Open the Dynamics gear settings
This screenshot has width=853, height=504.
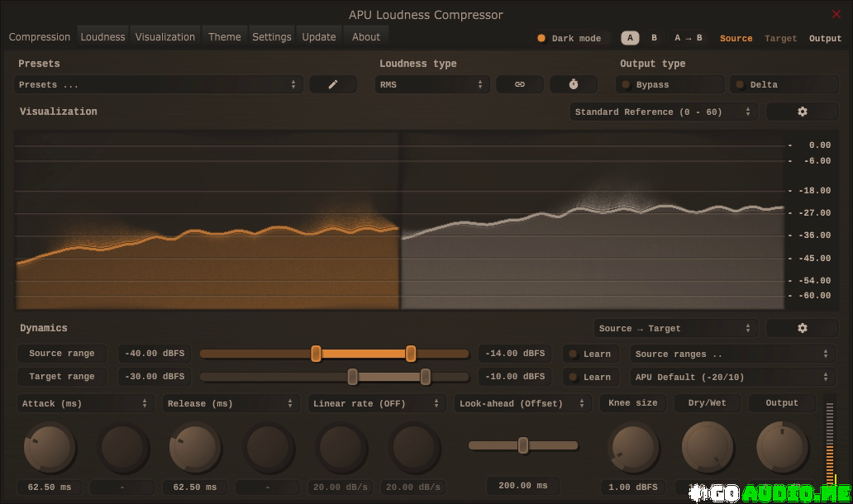pyautogui.click(x=802, y=328)
